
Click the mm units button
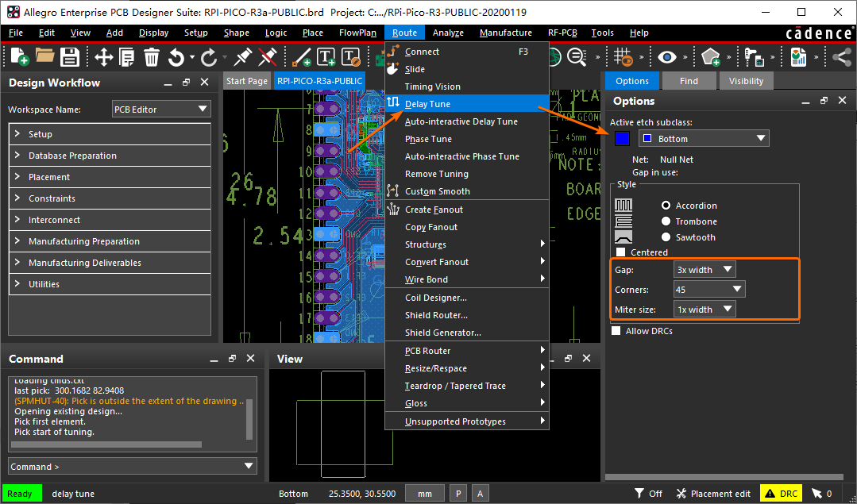click(x=425, y=494)
